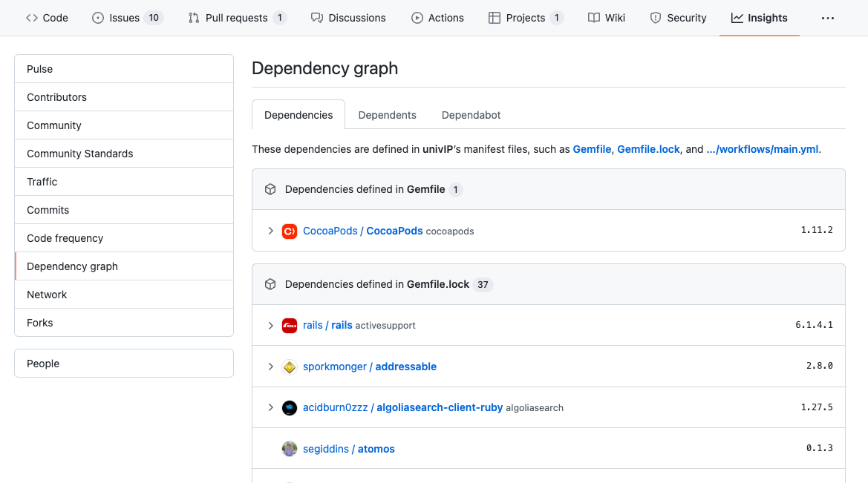Expand the rails activesupport row
The image size is (868, 483).
coord(271,325)
